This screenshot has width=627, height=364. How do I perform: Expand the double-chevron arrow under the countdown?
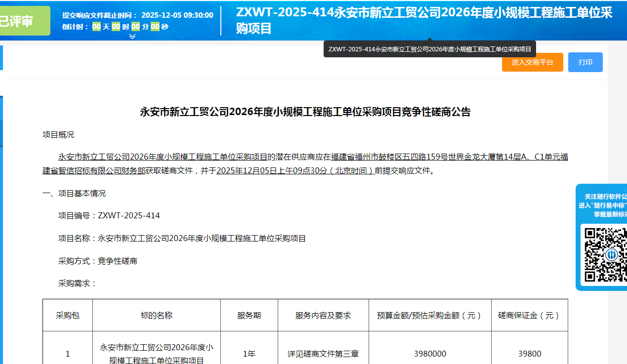pos(132,36)
